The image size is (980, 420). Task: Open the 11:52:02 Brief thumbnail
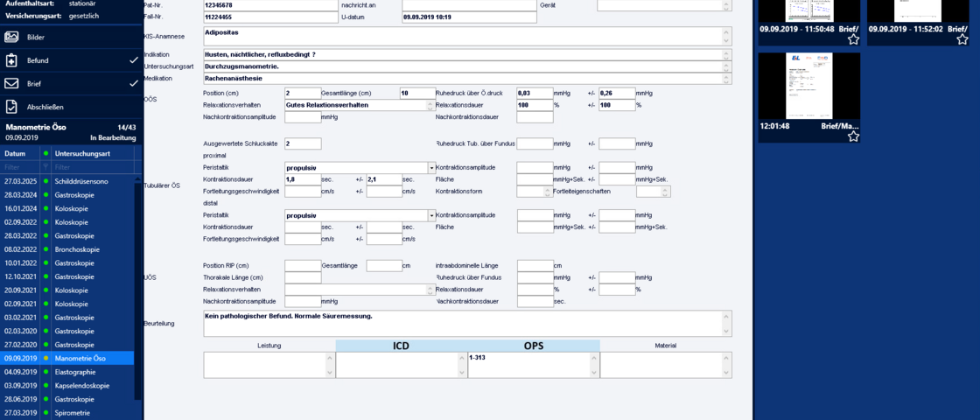tap(919, 11)
